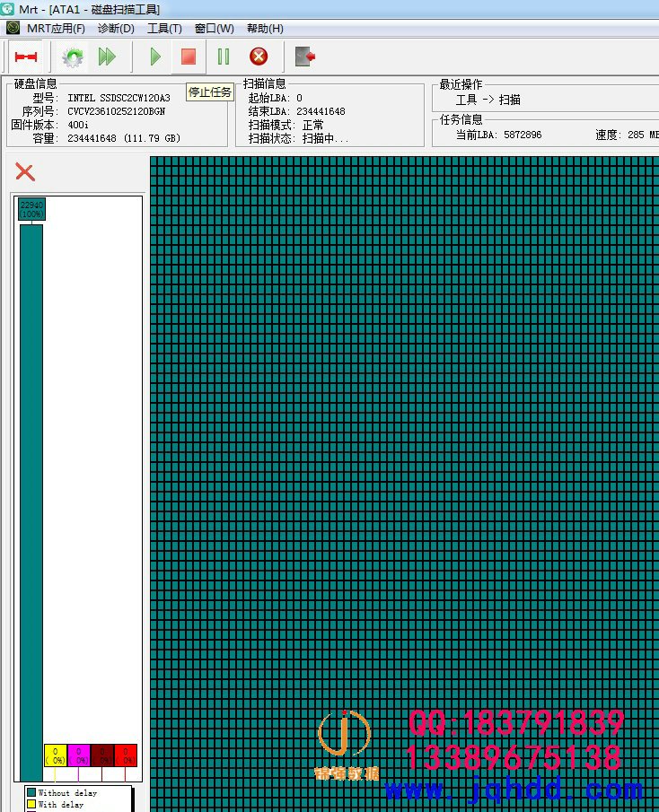Open the 帮助(H) menu
This screenshot has height=812, width=659.
[265, 29]
